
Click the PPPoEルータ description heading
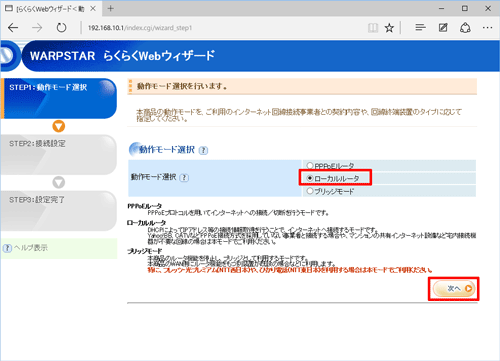(145, 206)
